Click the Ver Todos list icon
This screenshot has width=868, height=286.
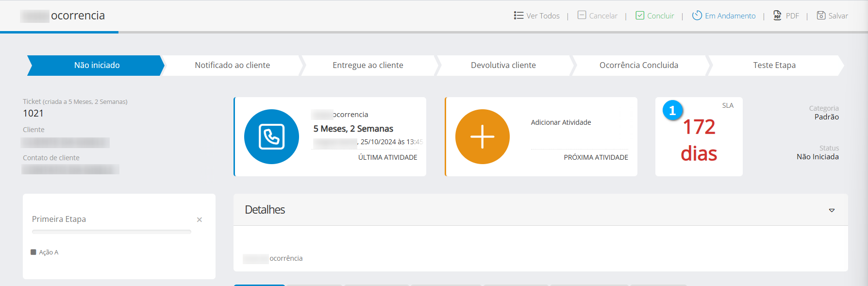(518, 16)
